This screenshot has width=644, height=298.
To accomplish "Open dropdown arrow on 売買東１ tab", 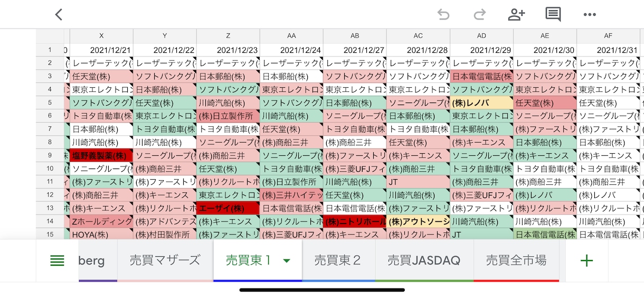I will (x=287, y=260).
